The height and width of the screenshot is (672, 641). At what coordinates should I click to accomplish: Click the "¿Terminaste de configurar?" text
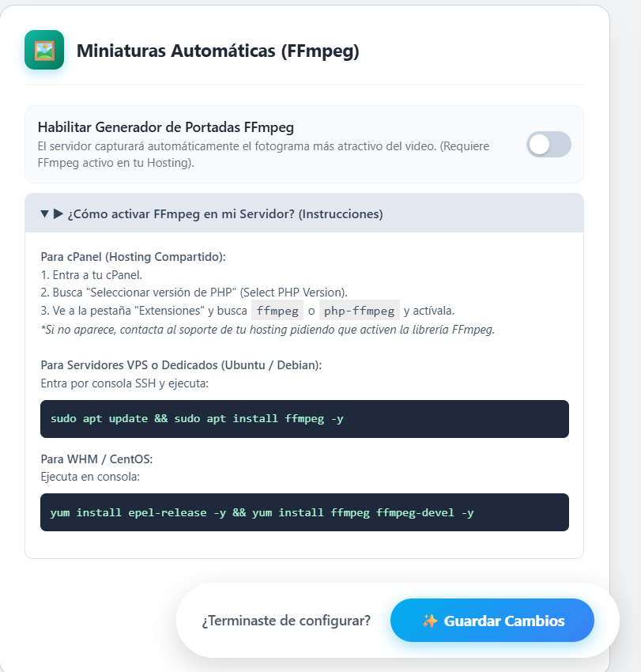[286, 621]
